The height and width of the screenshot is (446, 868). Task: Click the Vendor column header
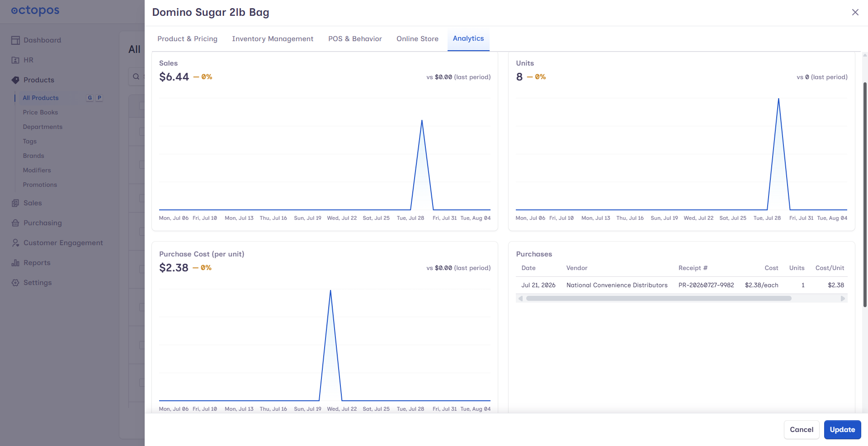point(577,268)
